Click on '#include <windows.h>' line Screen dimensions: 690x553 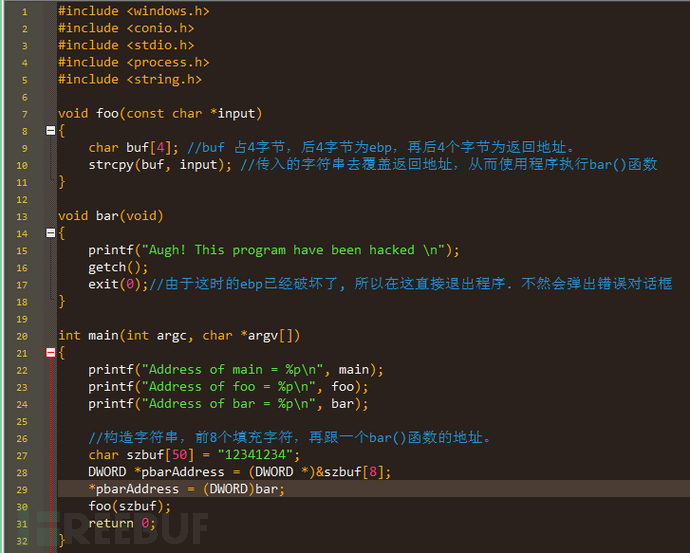click(134, 11)
